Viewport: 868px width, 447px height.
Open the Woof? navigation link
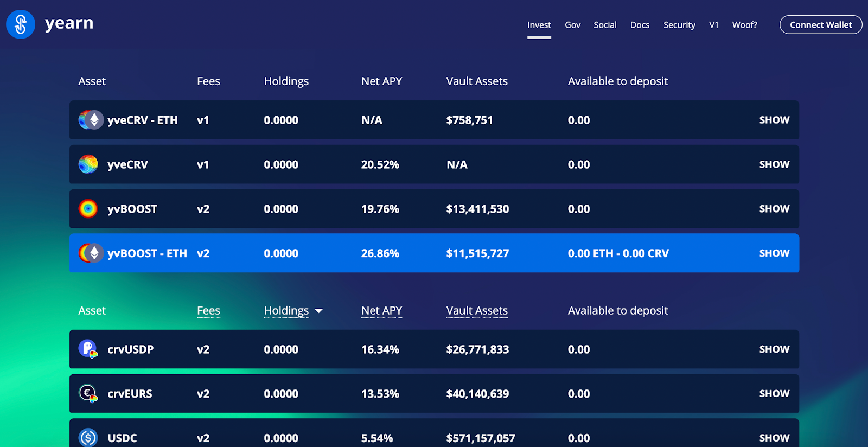pyautogui.click(x=744, y=25)
